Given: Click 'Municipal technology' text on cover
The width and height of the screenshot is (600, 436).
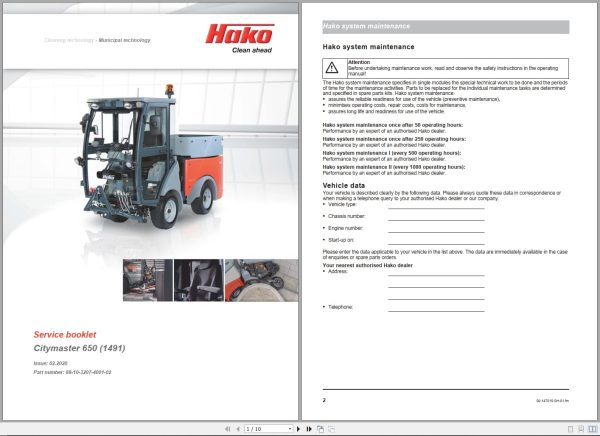Looking at the screenshot, I should pos(124,40).
